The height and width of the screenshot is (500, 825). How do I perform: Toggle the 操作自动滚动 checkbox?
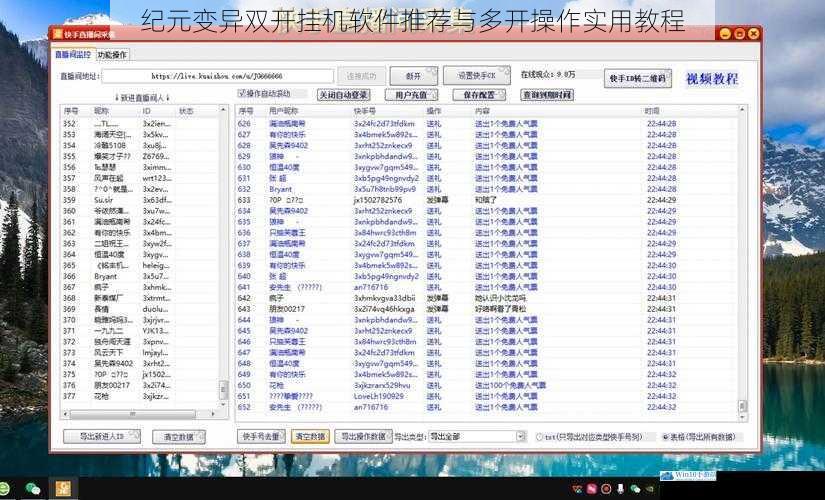[x=242, y=94]
